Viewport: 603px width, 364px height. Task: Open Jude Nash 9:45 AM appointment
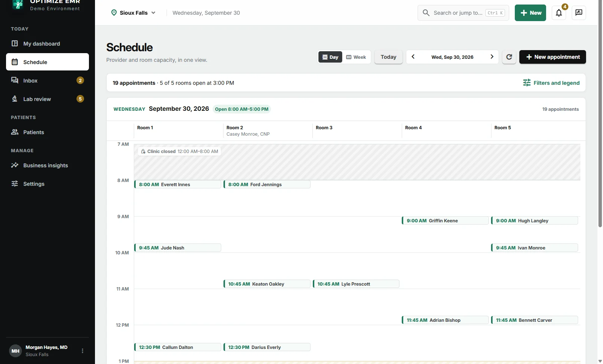(178, 248)
